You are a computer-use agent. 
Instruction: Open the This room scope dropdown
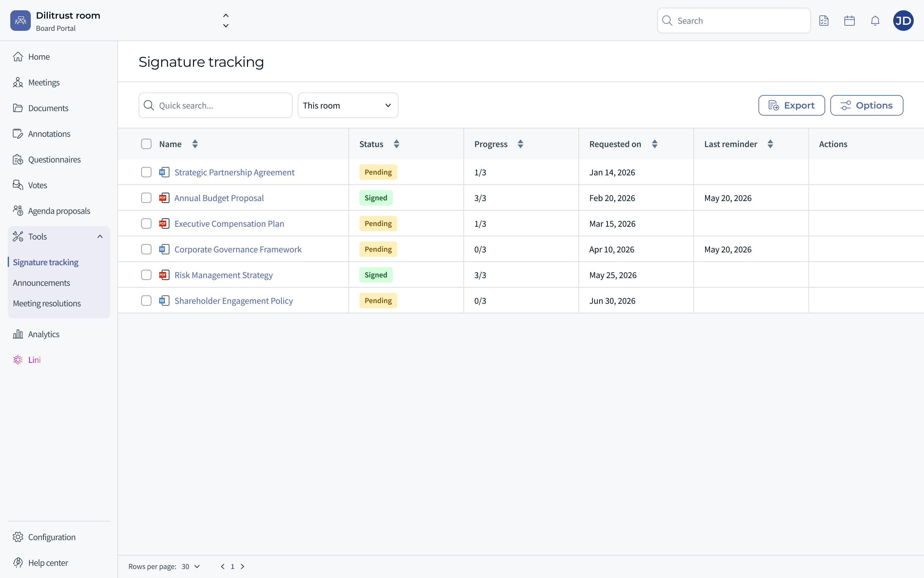[348, 105]
